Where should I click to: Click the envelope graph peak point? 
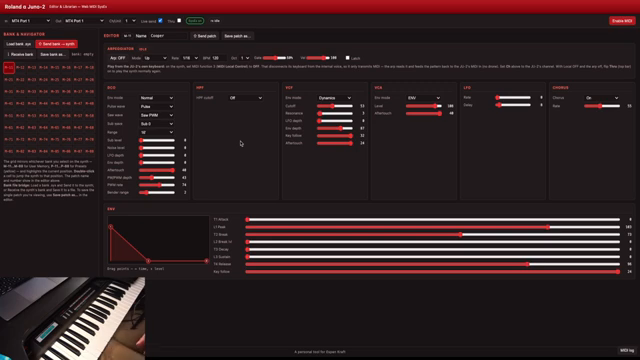[x=111, y=227]
